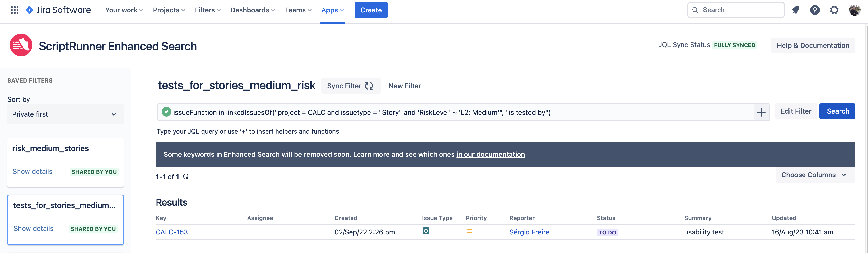This screenshot has height=253, width=868.
Task: Expand the Projects menu
Action: pyautogui.click(x=169, y=10)
